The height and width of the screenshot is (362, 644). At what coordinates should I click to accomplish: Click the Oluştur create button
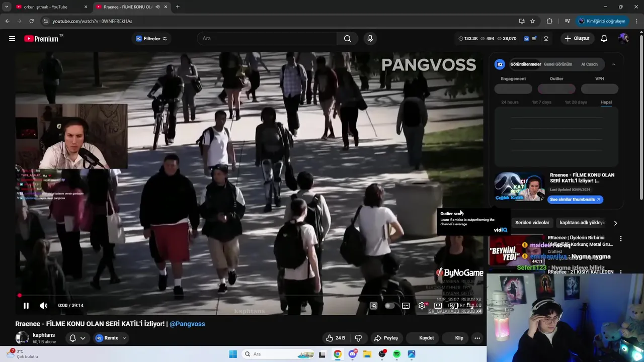577,39
